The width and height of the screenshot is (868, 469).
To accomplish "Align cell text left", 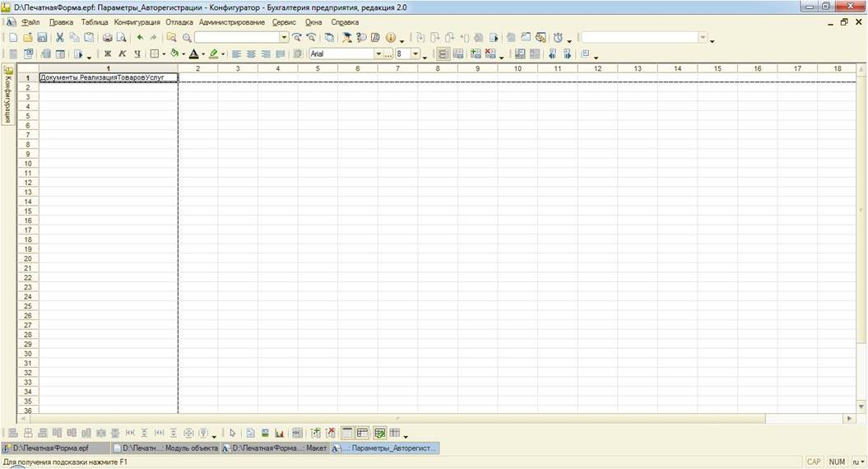I will 236,53.
